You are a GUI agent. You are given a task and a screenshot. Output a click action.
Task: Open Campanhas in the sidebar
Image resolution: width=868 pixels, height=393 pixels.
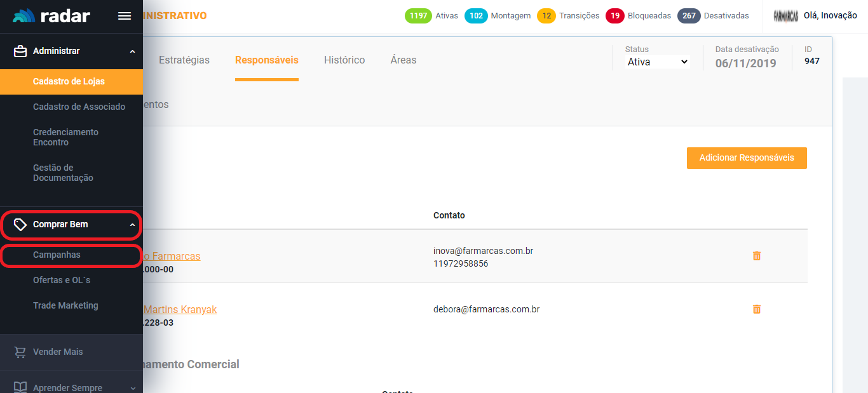click(57, 255)
